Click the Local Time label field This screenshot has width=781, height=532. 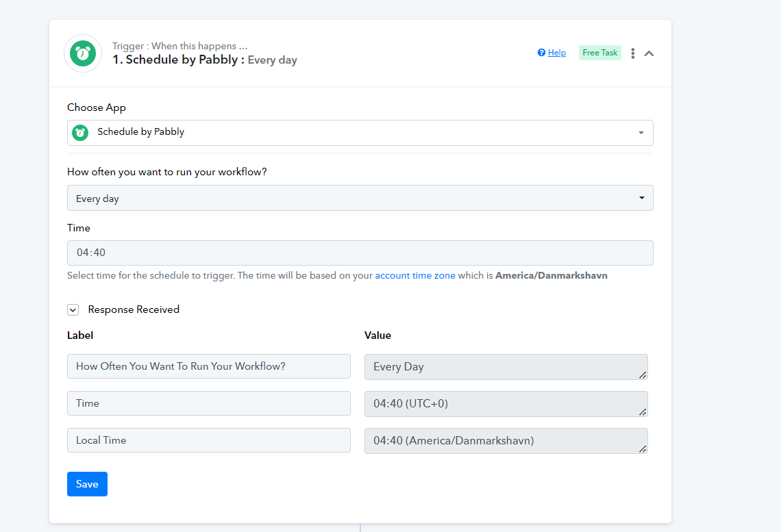(209, 440)
